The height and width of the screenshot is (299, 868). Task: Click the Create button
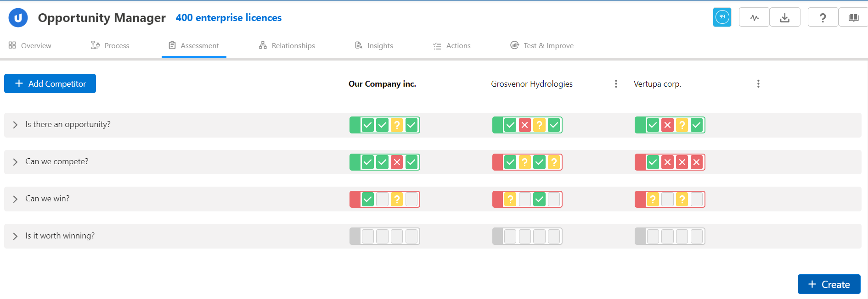(829, 284)
